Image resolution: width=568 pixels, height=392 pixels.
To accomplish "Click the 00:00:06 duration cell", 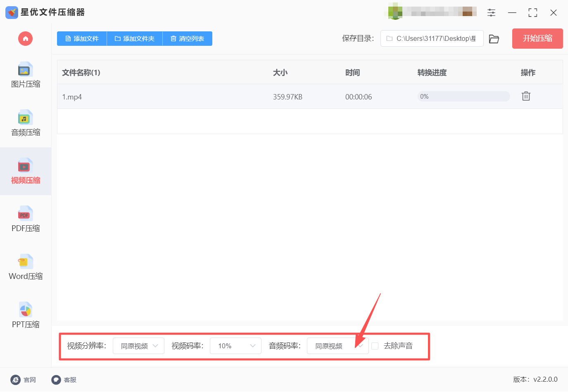I will pos(359,97).
